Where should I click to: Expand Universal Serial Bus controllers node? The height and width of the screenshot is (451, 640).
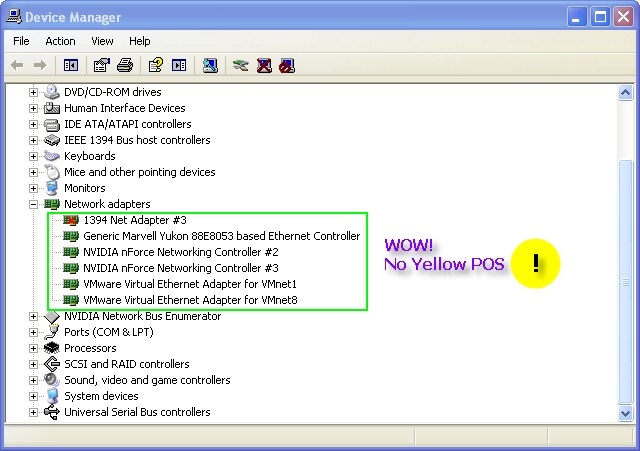tap(33, 412)
